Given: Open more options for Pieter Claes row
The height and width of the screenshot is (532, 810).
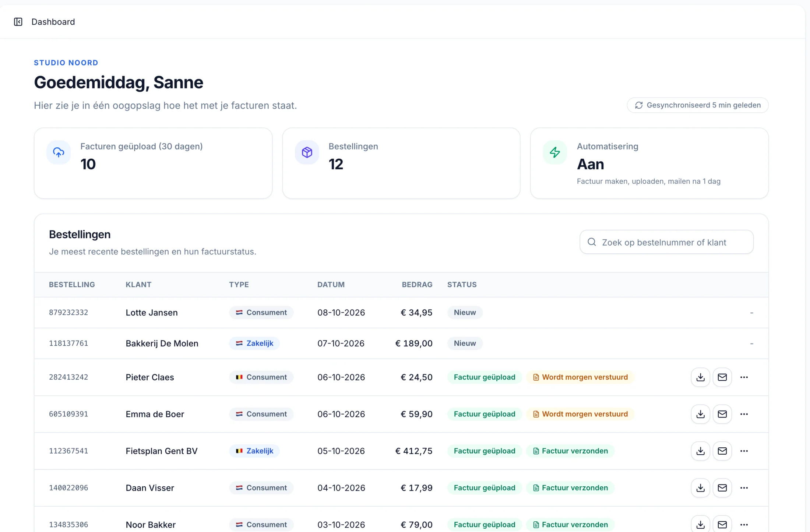Looking at the screenshot, I should (x=744, y=377).
